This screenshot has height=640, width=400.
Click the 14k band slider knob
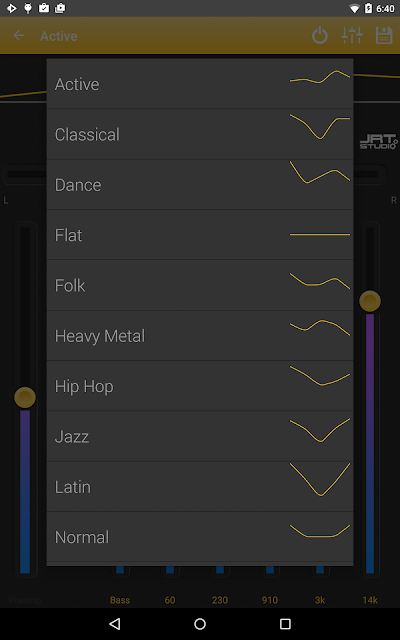point(370,301)
